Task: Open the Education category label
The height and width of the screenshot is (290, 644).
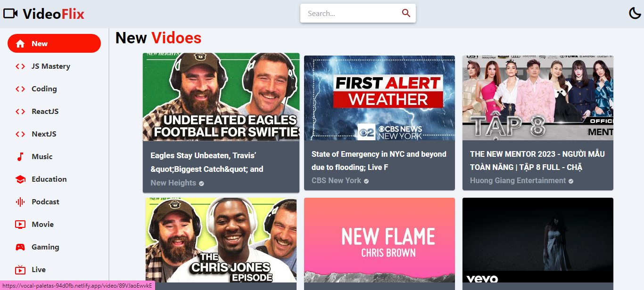Action: point(49,179)
